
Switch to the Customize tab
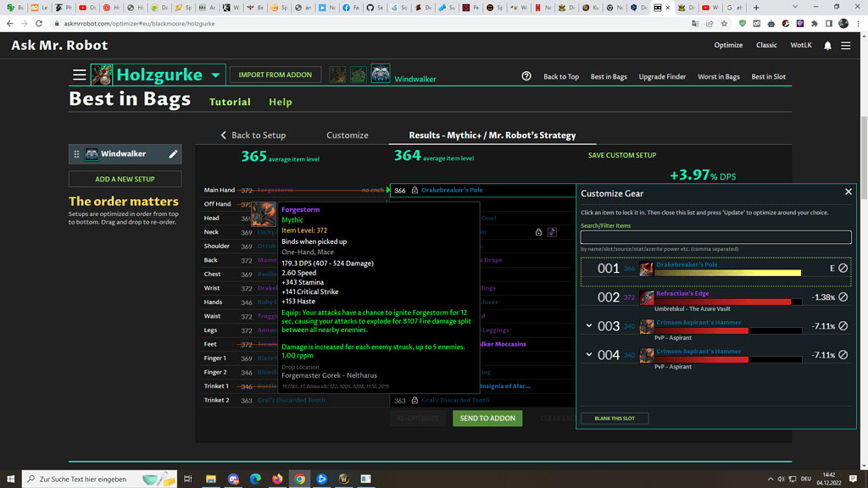[x=348, y=136]
